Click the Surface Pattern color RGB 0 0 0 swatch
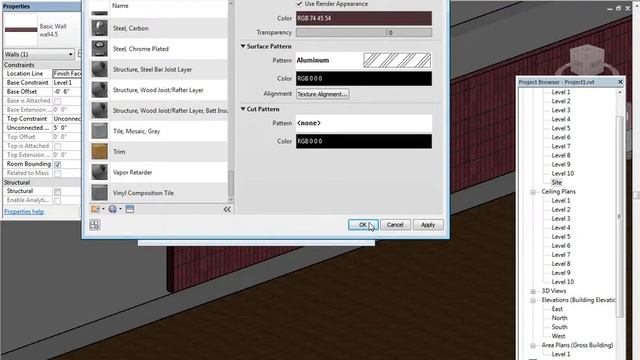This screenshot has width=640, height=360. (x=364, y=78)
